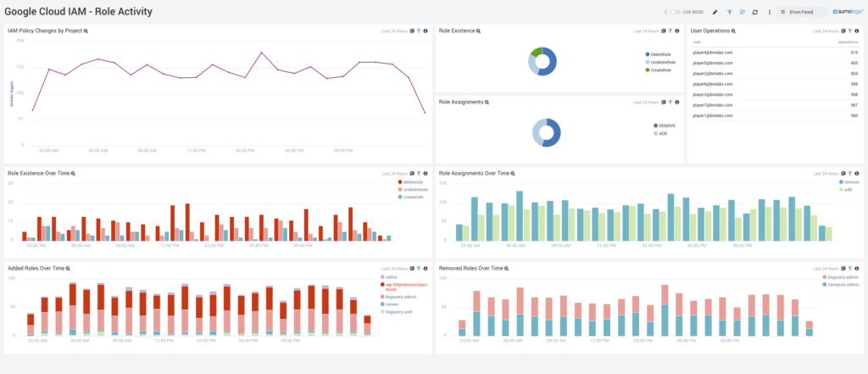Screen dimensions: 868x374
Task: Refresh the dashboard with the refresh icon
Action: pos(756,12)
